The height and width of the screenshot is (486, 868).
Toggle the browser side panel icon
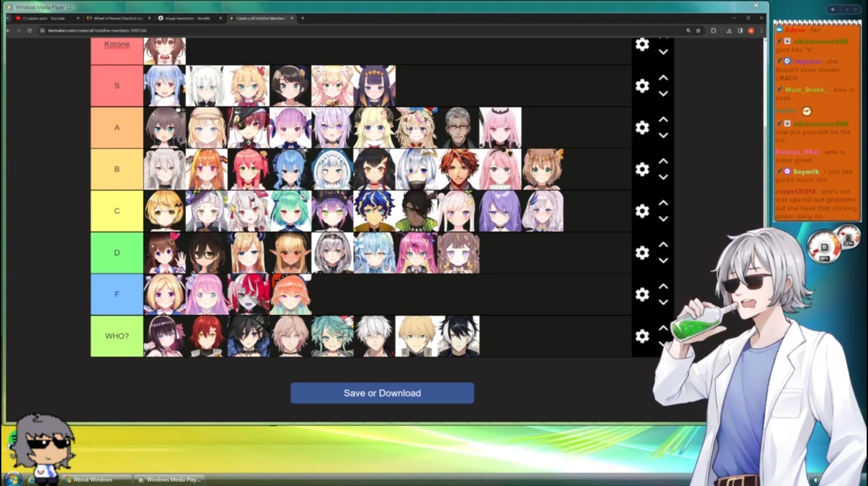(x=740, y=31)
